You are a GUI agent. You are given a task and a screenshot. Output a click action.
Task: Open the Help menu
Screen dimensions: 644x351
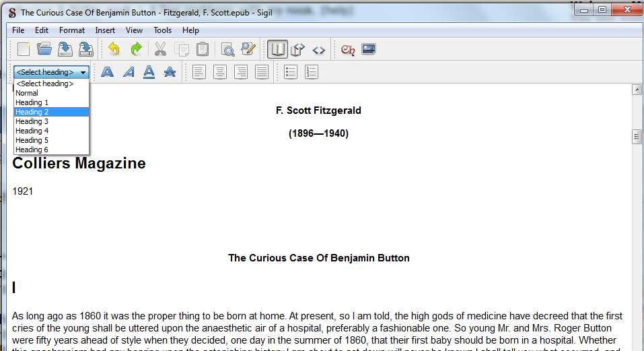pyautogui.click(x=190, y=30)
